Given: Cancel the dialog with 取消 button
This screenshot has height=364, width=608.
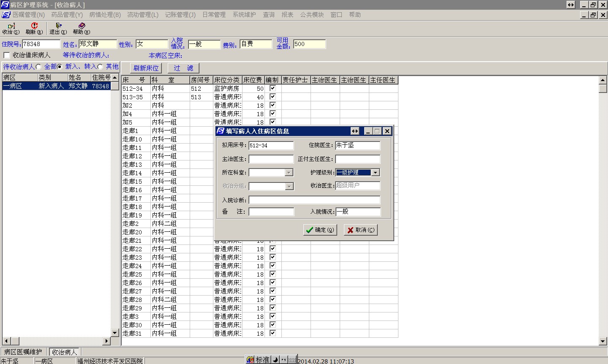Looking at the screenshot, I should pyautogui.click(x=360, y=230).
